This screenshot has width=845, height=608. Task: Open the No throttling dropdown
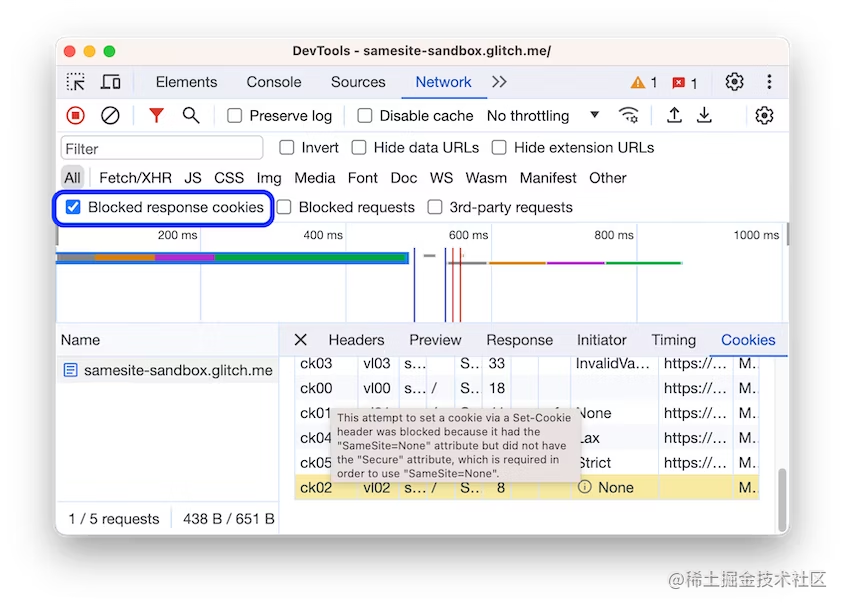tap(543, 116)
